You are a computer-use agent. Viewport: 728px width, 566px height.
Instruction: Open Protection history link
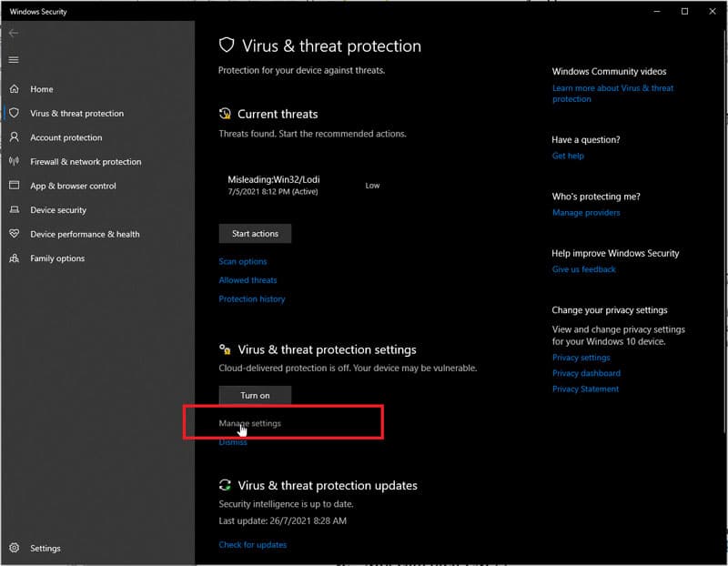tap(252, 298)
